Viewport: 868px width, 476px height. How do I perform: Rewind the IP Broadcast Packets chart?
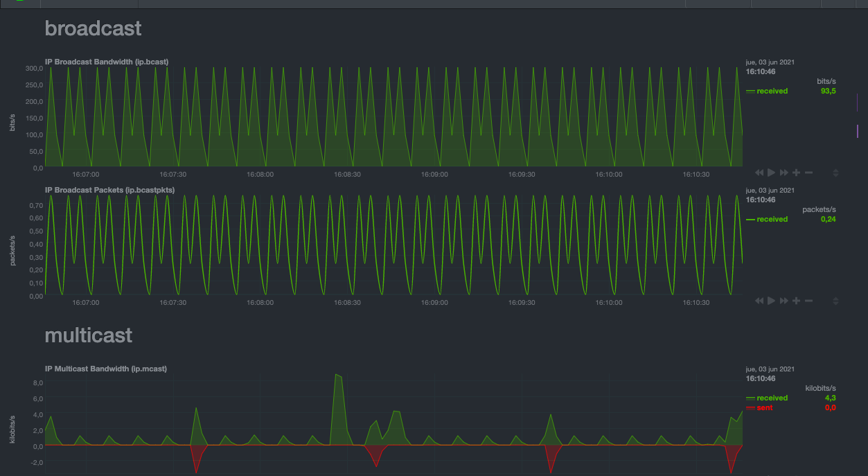[759, 301]
